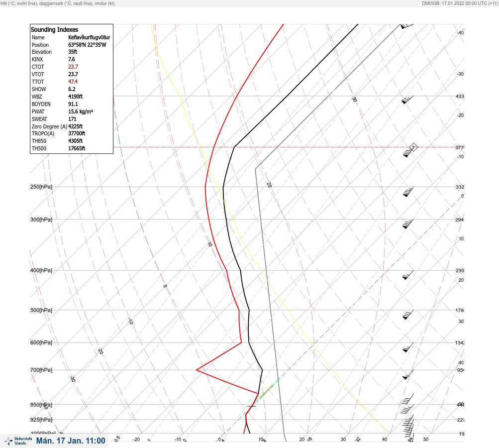
Task: Click the red 23.7 value in the CTOT row
Action: pos(73,67)
